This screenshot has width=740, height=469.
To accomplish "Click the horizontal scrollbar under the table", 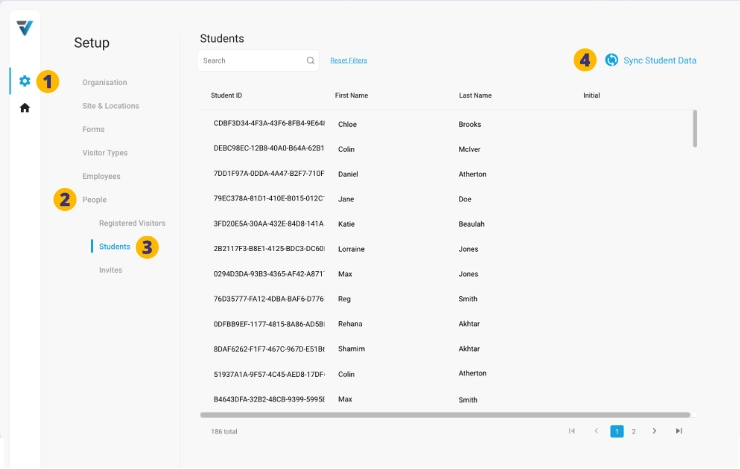I will [445, 414].
